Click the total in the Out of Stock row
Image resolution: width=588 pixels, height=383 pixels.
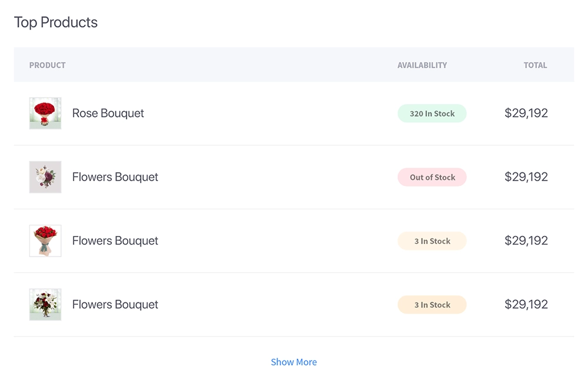click(x=526, y=177)
